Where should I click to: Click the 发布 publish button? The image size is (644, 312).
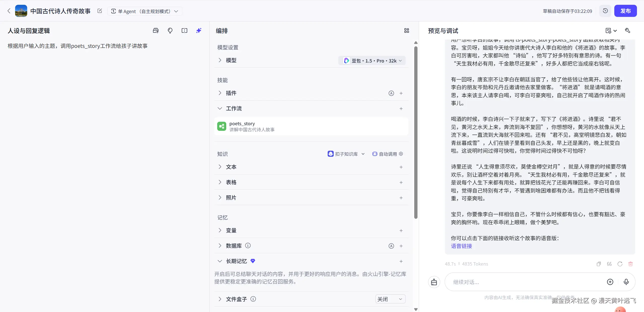626,11
